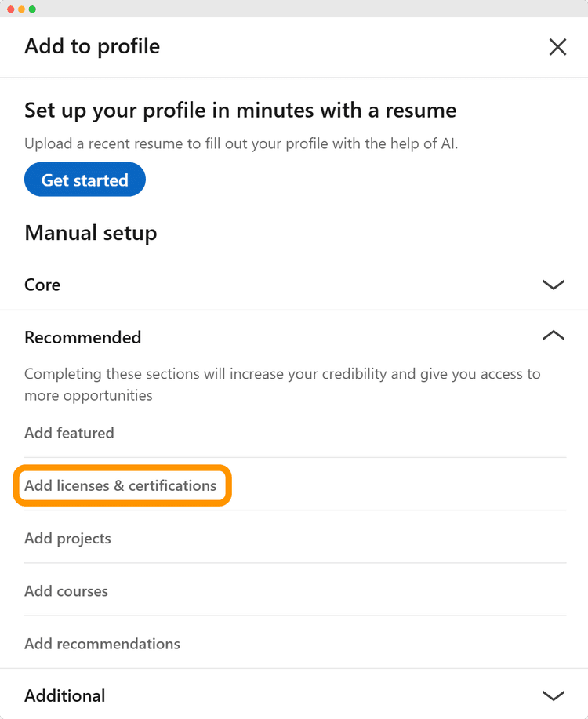The height and width of the screenshot is (719, 588).
Task: Click the X icon in the top right
Action: pos(557,47)
